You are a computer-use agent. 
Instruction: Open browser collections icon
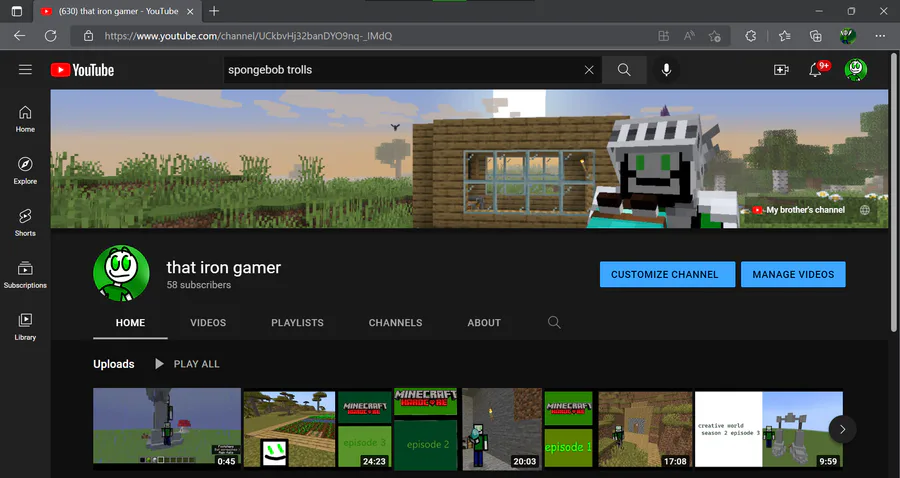click(x=816, y=36)
